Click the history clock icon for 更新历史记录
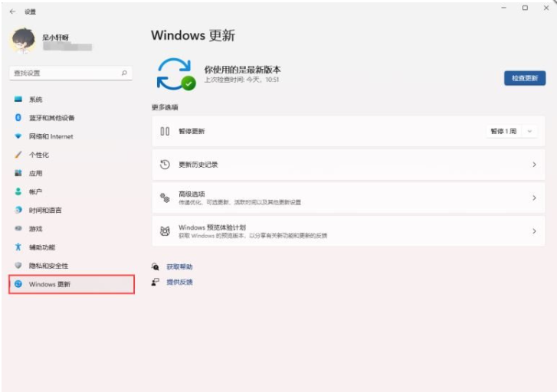 [x=165, y=165]
